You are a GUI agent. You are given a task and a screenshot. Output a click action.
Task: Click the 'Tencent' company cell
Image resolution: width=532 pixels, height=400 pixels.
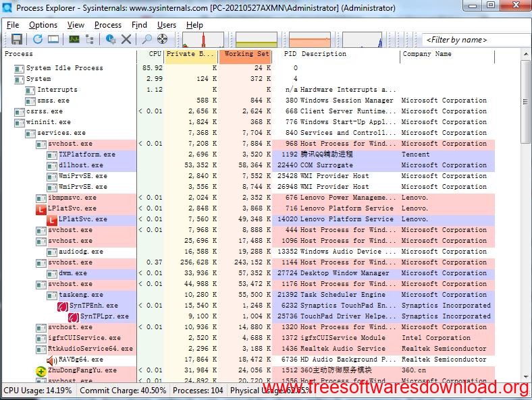pyautogui.click(x=416, y=154)
